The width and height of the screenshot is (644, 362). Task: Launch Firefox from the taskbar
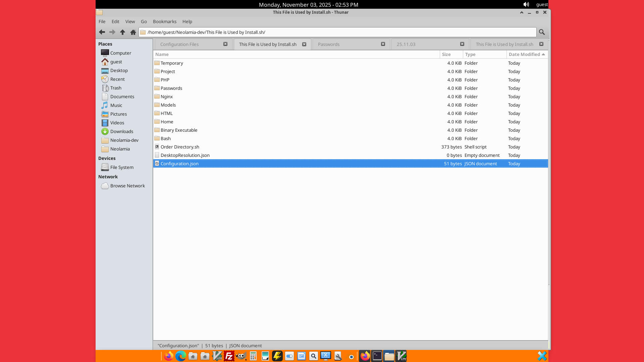click(169, 356)
